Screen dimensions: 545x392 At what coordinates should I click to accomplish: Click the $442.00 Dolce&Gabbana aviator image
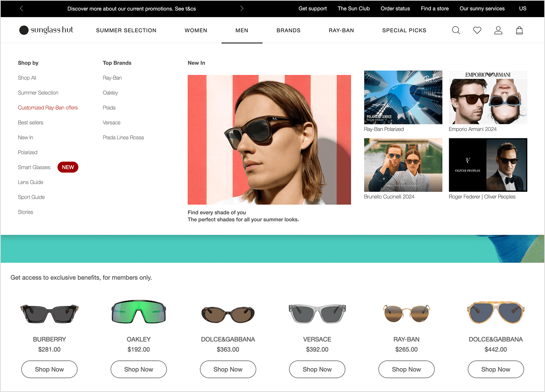[x=496, y=313]
